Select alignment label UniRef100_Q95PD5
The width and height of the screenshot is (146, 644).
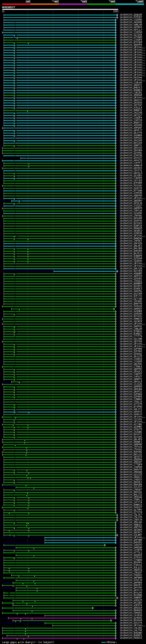click(x=131, y=387)
